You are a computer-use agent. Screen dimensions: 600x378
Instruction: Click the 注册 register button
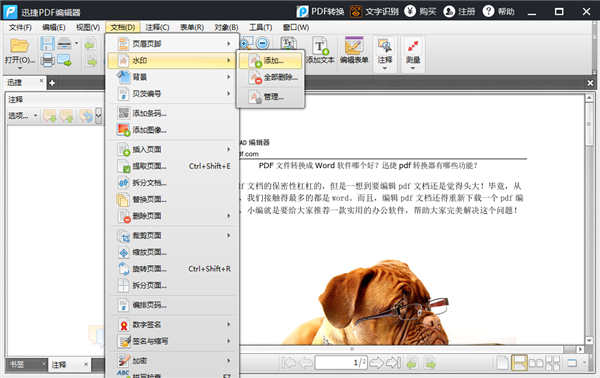coord(459,11)
